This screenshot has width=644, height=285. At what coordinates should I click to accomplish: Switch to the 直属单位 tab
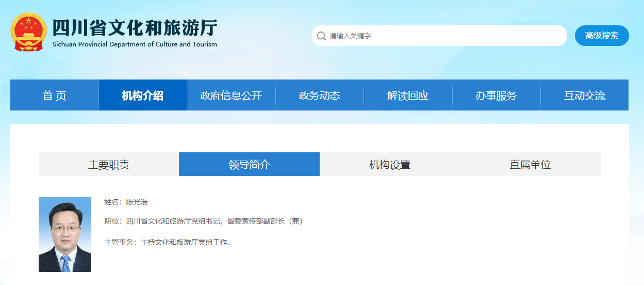click(x=530, y=164)
